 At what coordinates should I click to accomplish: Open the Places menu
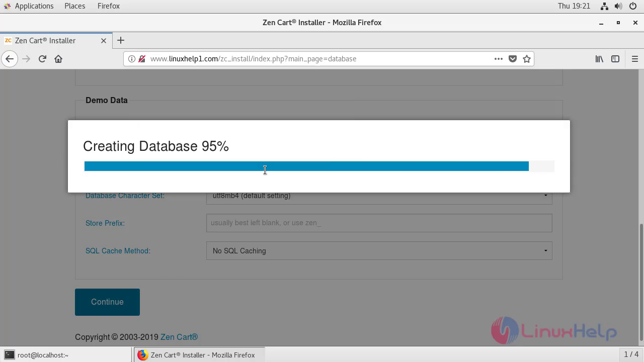(x=74, y=6)
